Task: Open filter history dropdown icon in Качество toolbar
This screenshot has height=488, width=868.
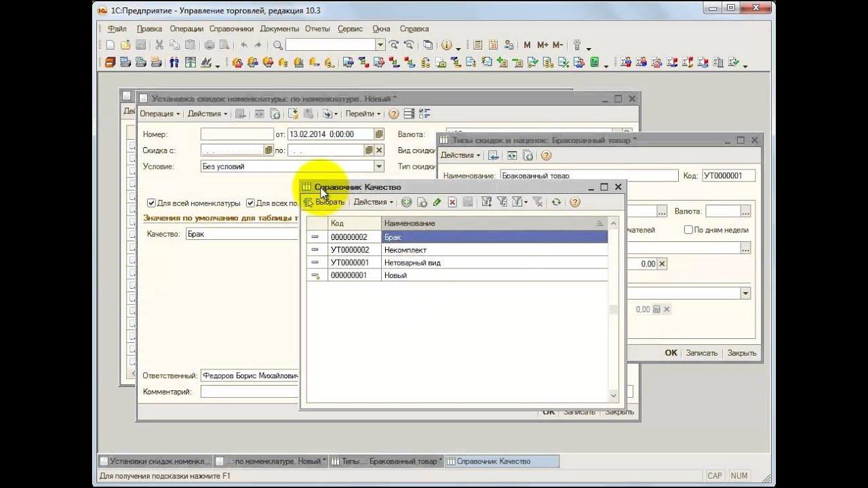Action: point(519,202)
